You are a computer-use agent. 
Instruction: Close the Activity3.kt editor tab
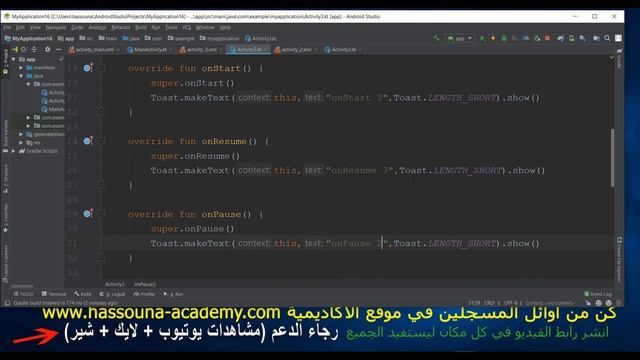click(x=265, y=49)
